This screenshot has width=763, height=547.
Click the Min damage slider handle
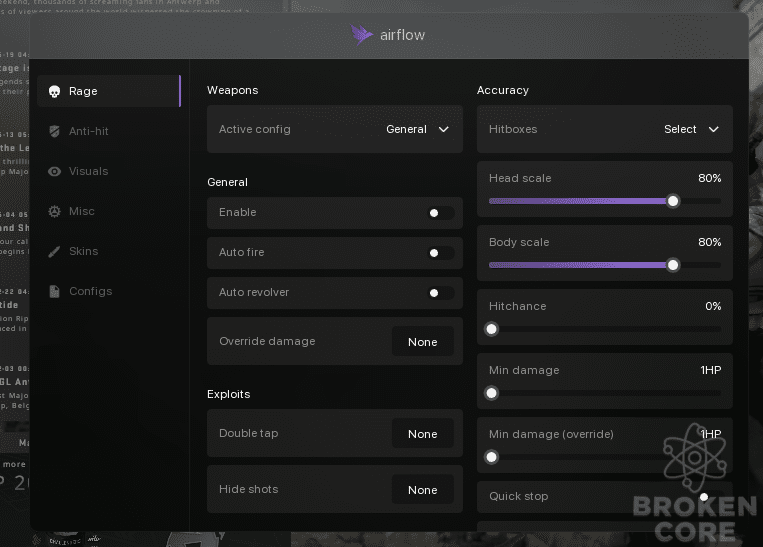click(x=491, y=393)
